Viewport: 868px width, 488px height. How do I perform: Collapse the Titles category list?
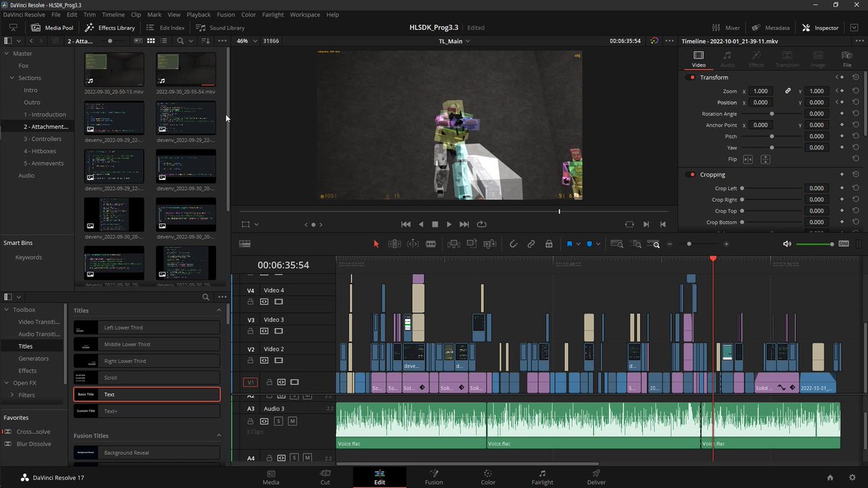[220, 311]
